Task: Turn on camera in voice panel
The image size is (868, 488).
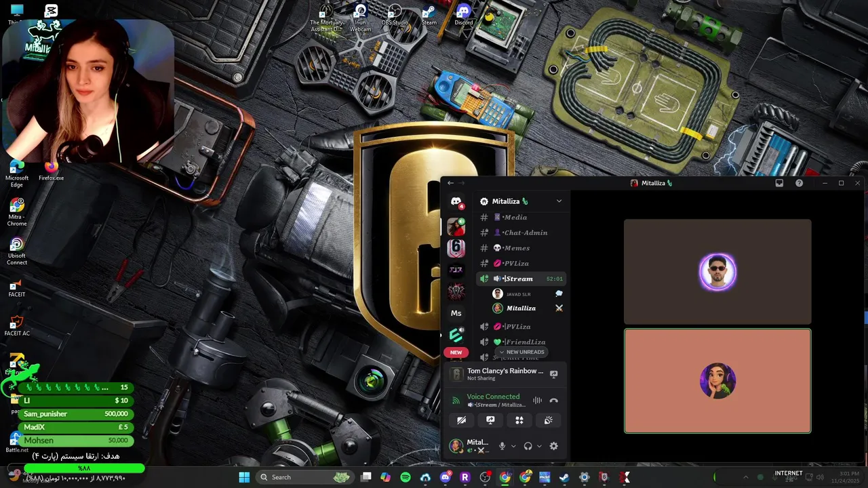Action: tap(462, 420)
